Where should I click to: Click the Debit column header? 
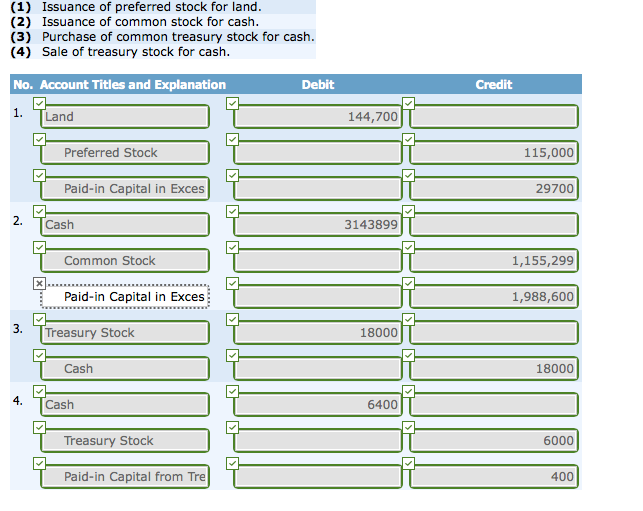[x=318, y=84]
